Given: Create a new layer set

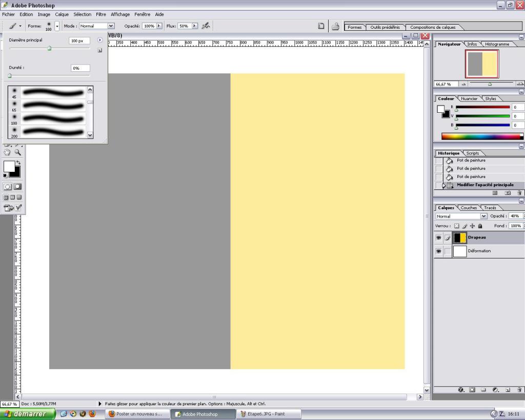Looking at the screenshot, I should pos(483,390).
